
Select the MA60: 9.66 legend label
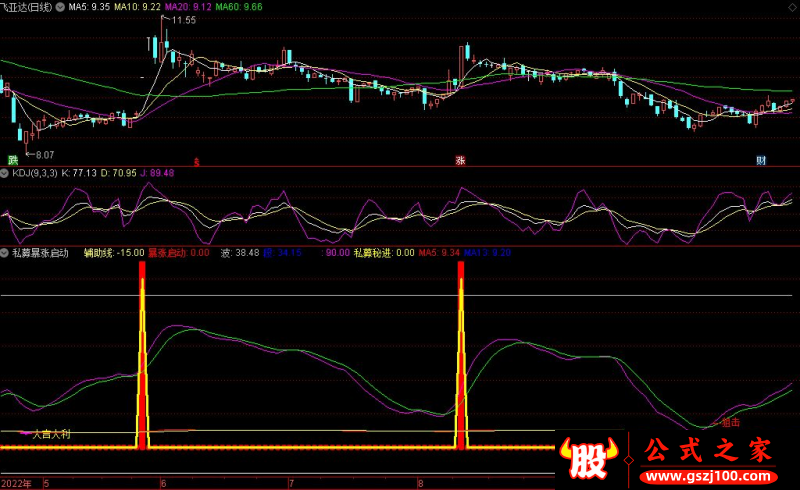[239, 6]
